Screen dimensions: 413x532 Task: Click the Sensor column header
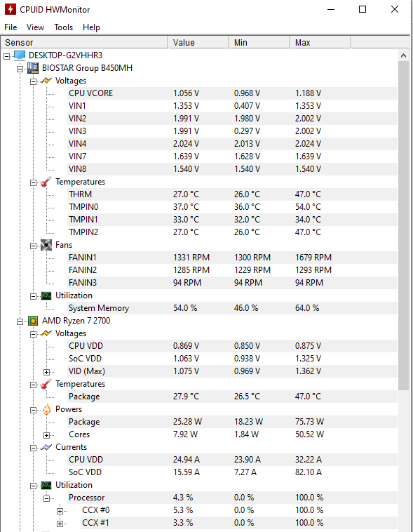[84, 42]
